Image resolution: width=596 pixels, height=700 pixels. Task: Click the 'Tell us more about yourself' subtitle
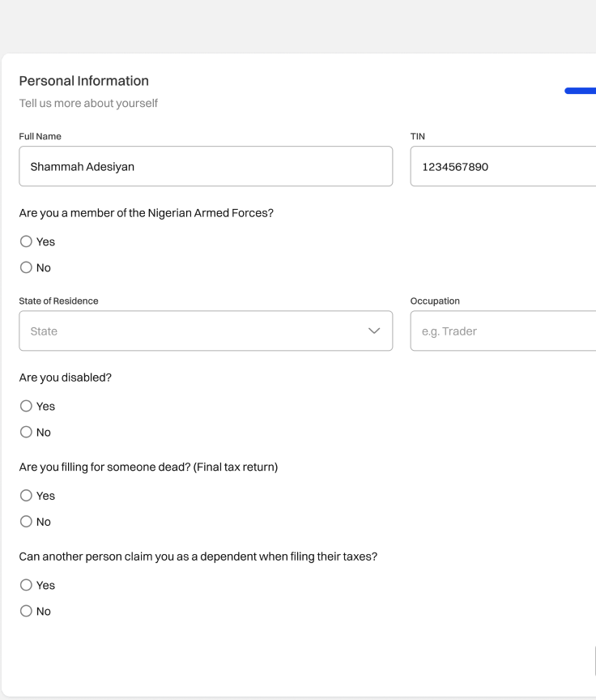point(88,103)
